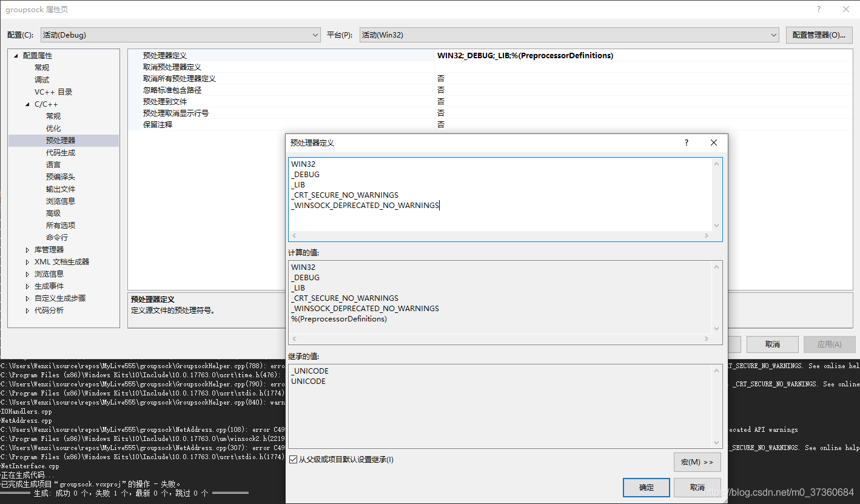Click UNICODE second line in inherited values

click(308, 381)
